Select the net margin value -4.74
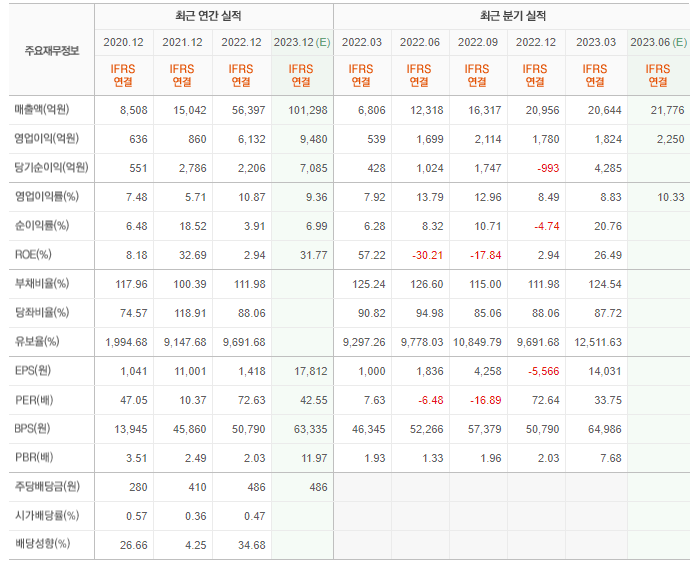The width and height of the screenshot is (700, 563). [547, 226]
